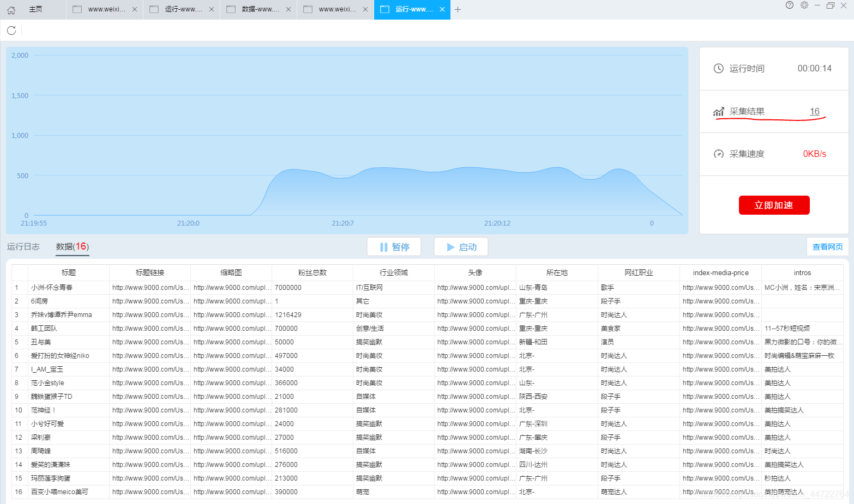Select the cell 玛丽莲李狗蛋
Image resolution: width=854 pixels, height=504 pixels.
click(x=69, y=478)
